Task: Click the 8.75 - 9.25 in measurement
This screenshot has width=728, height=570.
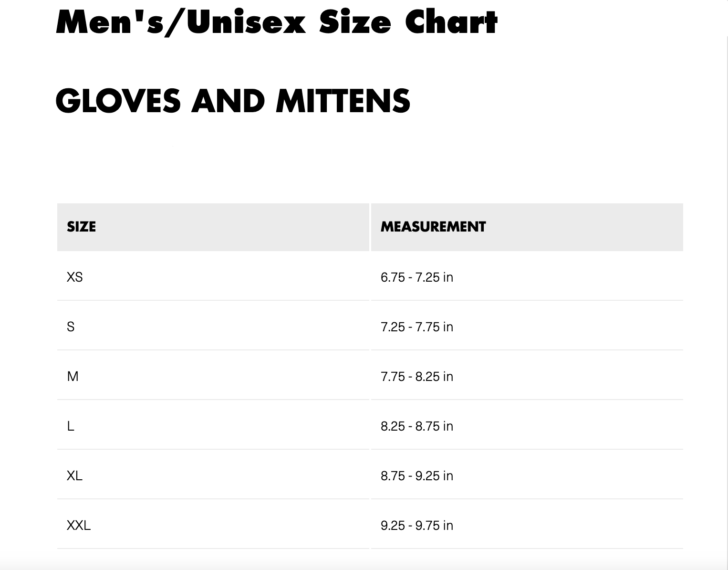Action: (417, 476)
